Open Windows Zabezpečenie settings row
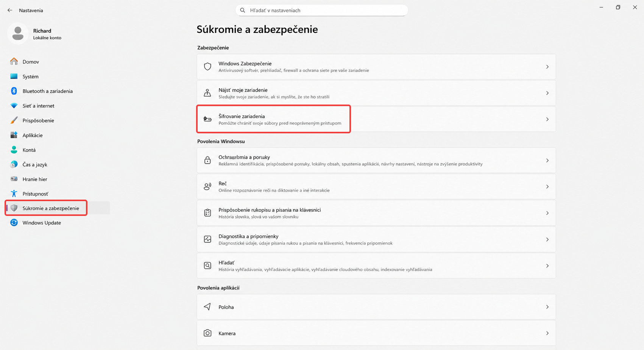Screen dimensions: 644x350 click(376, 67)
